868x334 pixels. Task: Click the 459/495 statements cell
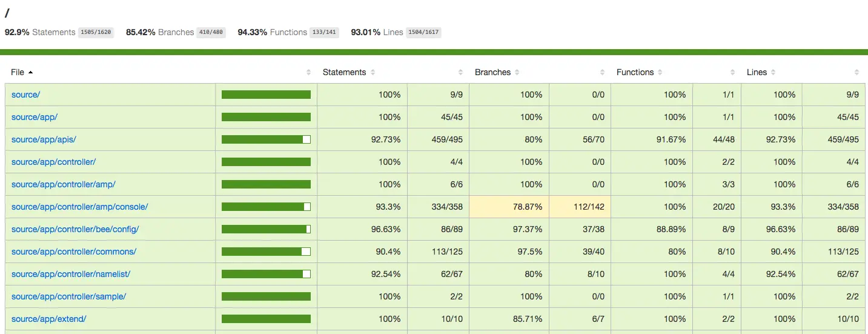(438, 139)
